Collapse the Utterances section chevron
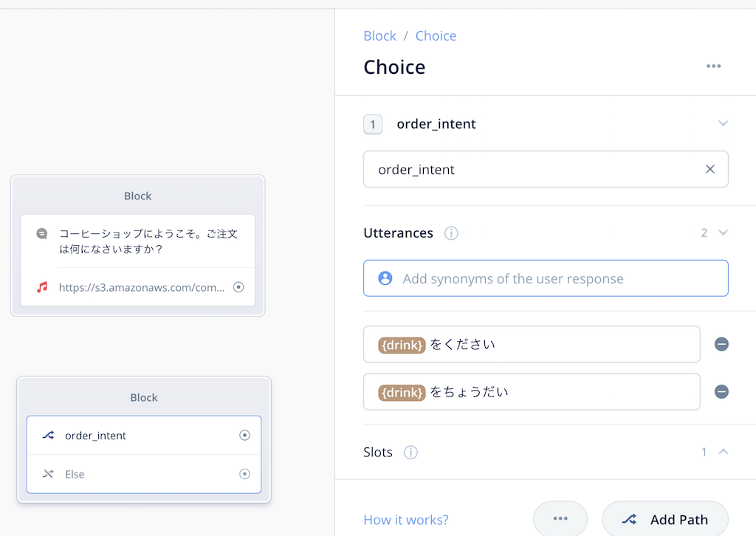This screenshot has height=536, width=756. click(723, 233)
